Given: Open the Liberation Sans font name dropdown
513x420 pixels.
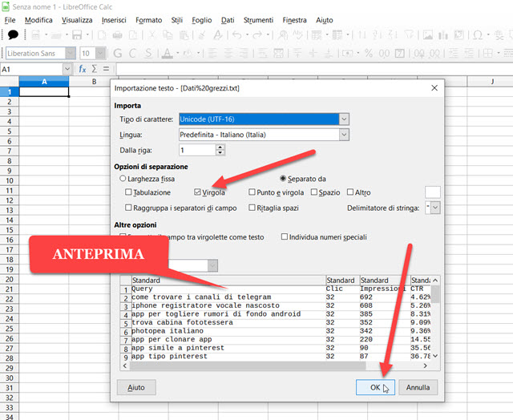Looking at the screenshot, I should (x=71, y=53).
